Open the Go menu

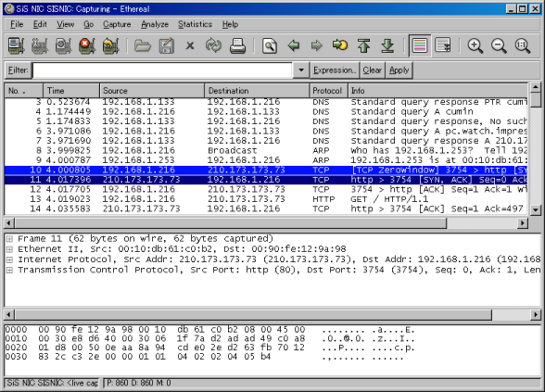pos(89,24)
